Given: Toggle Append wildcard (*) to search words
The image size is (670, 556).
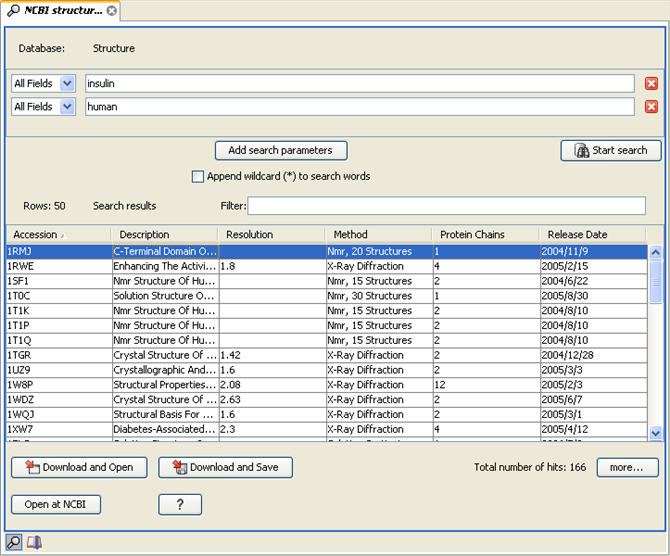Looking at the screenshot, I should click(198, 177).
